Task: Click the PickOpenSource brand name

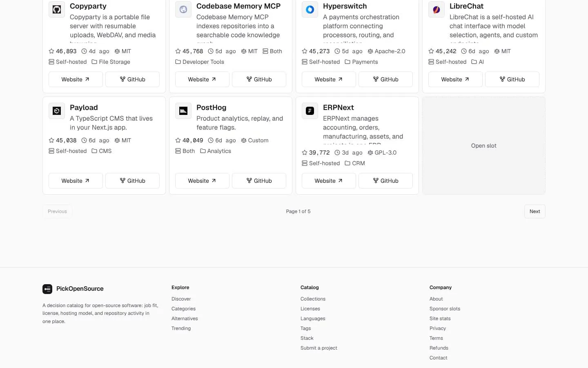Action: click(x=80, y=289)
